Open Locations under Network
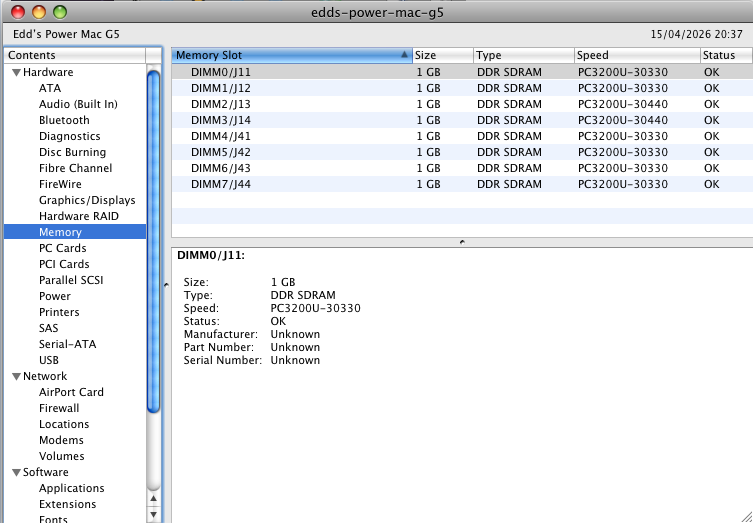Screen dimensions: 753x523 [x=64, y=425]
